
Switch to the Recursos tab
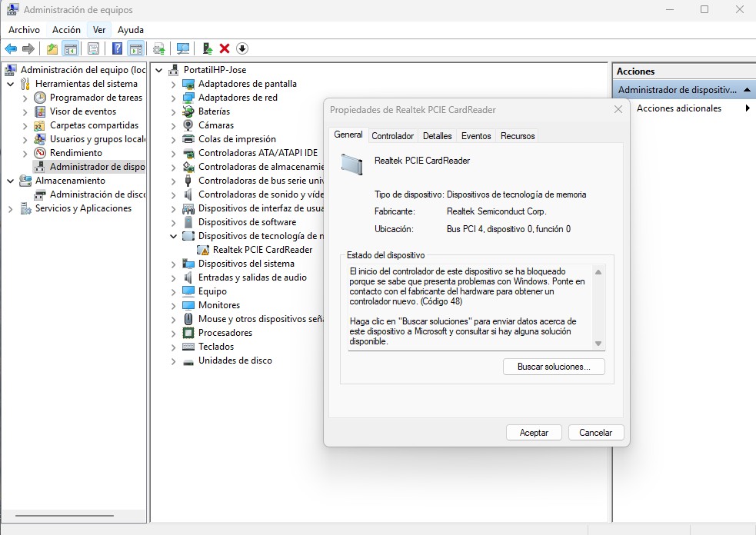point(518,136)
